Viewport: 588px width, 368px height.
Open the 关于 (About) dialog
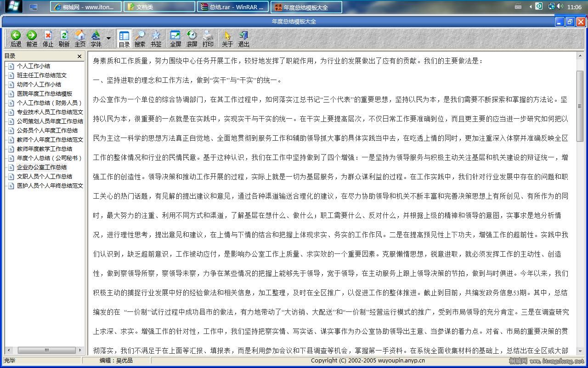[x=227, y=39]
